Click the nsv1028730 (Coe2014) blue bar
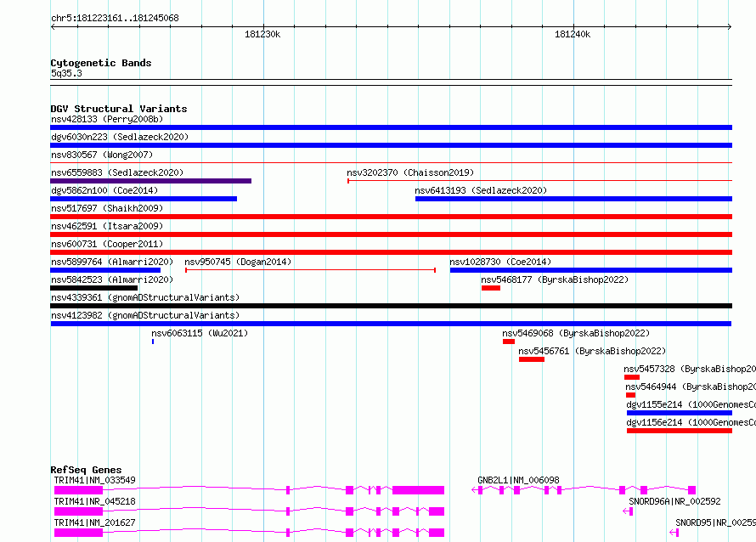The width and height of the screenshot is (756, 542). [591, 270]
